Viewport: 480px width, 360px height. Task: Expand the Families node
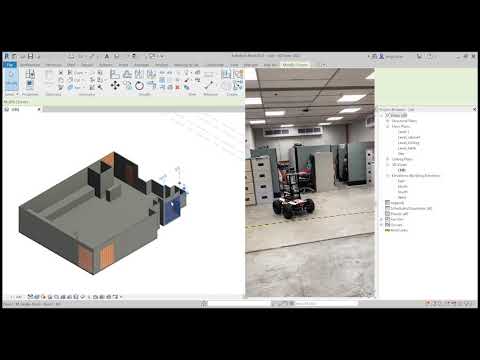(382, 219)
